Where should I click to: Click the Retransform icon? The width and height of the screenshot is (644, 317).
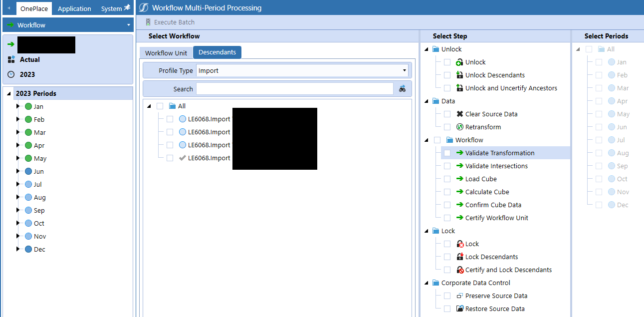(x=460, y=127)
